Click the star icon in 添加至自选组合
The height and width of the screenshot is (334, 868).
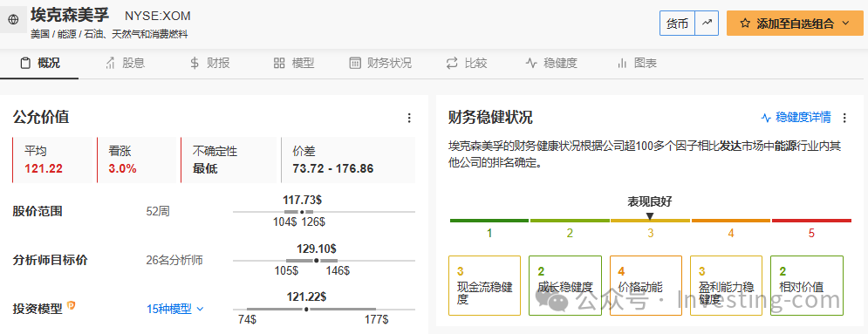pos(745,24)
